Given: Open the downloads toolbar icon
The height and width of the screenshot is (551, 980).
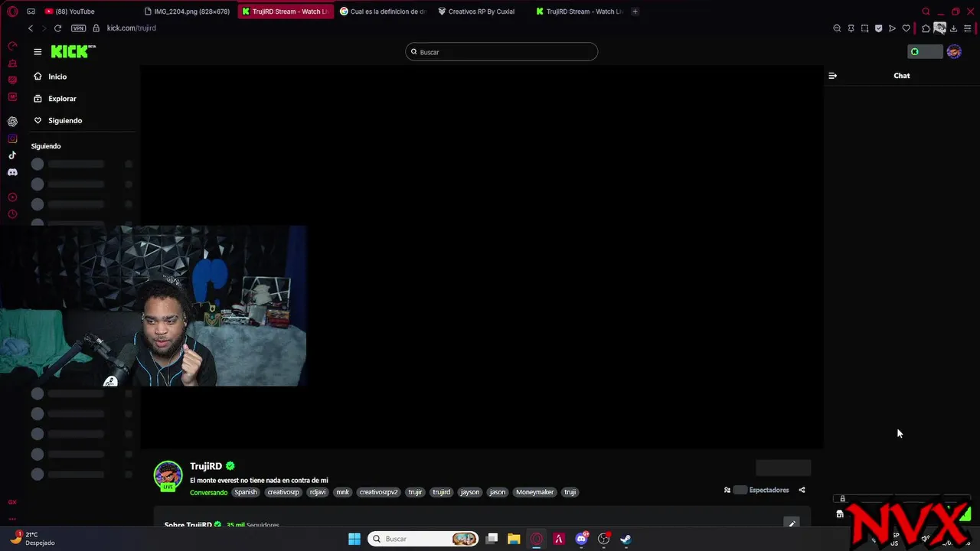Looking at the screenshot, I should coord(954,28).
